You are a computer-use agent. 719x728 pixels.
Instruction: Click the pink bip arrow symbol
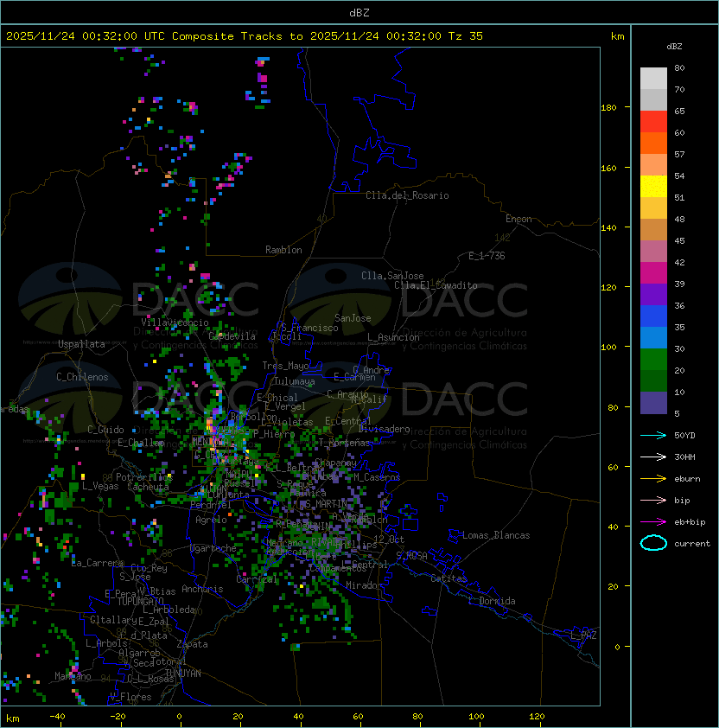[x=653, y=500]
